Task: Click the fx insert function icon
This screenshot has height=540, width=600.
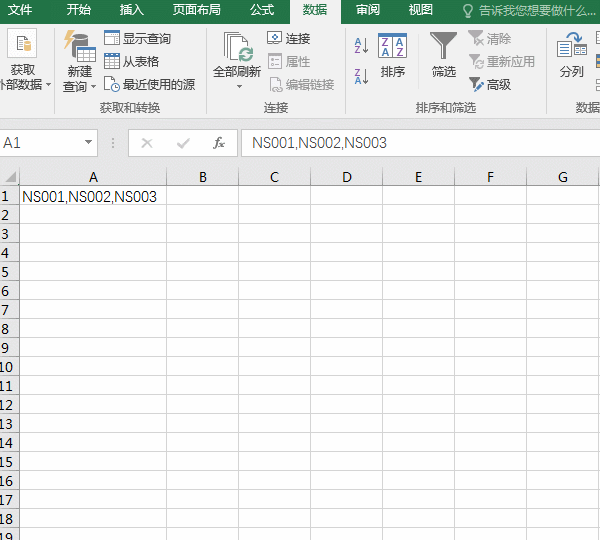Action: click(x=219, y=143)
